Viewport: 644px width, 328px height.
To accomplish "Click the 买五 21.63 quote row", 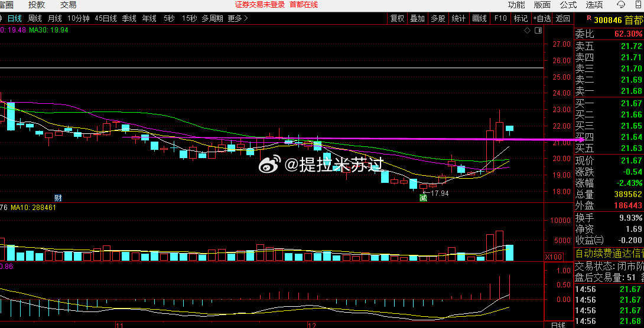I will pyautogui.click(x=609, y=148).
